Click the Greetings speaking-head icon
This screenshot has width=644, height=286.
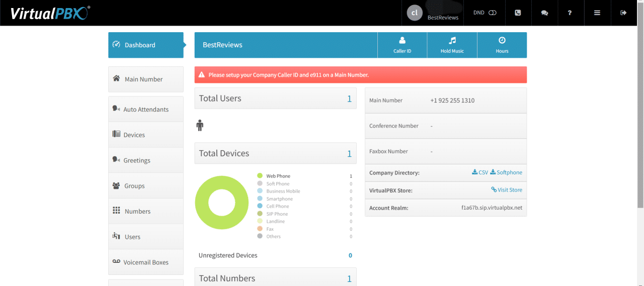[116, 159]
